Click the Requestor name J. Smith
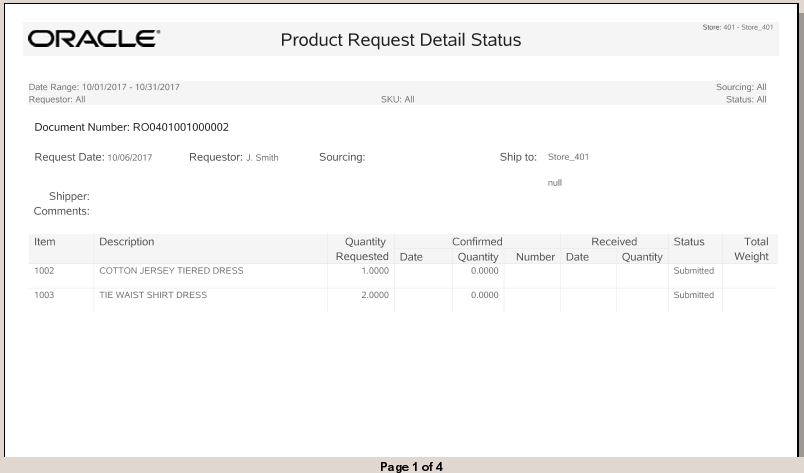This screenshot has width=804, height=473. point(262,157)
